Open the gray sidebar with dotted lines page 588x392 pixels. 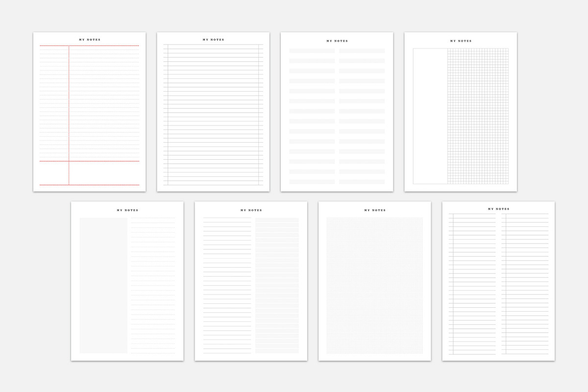[x=127, y=281]
